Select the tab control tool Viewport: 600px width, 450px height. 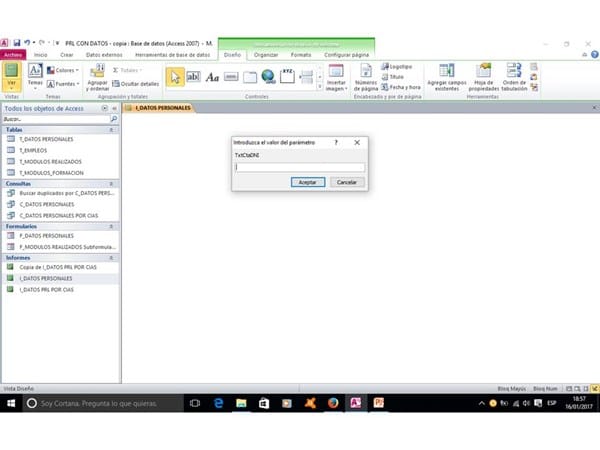click(x=250, y=77)
